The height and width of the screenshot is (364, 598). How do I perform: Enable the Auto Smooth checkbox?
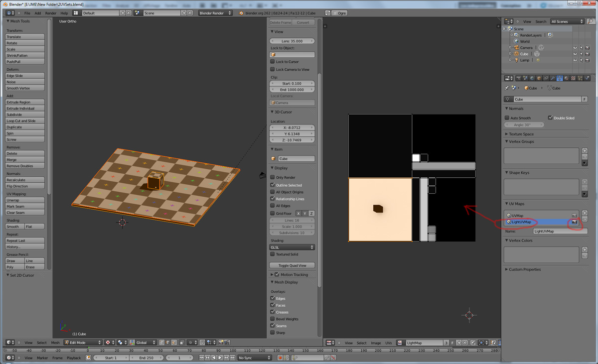coord(507,118)
